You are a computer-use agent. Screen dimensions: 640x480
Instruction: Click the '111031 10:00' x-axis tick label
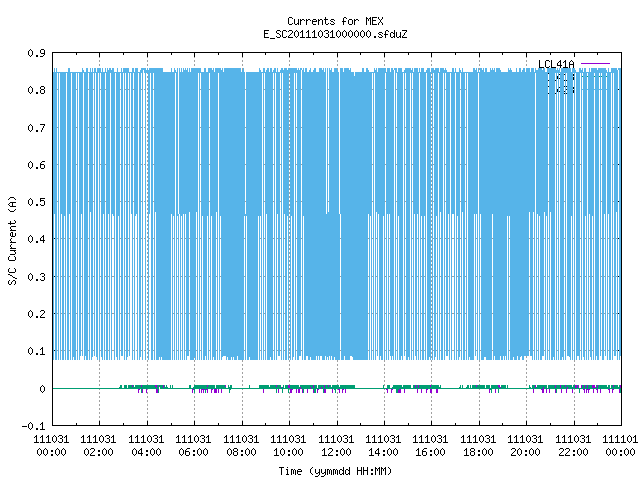[288, 446]
